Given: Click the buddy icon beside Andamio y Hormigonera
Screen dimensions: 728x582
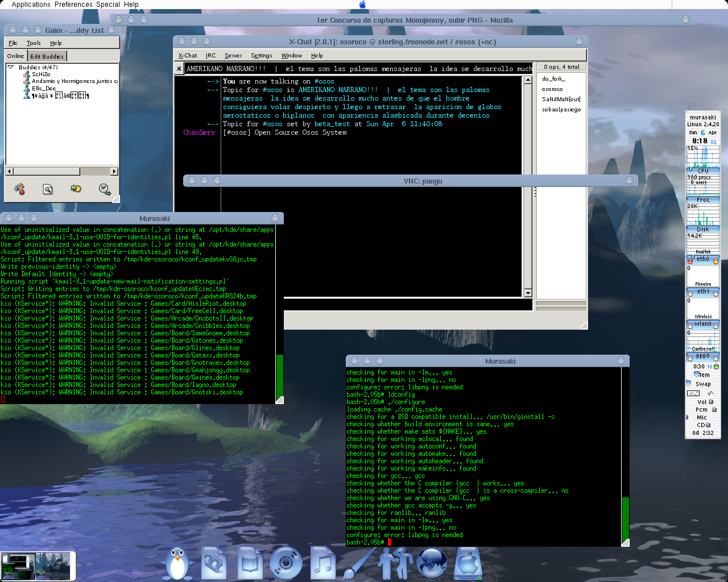Looking at the screenshot, I should pyautogui.click(x=26, y=81).
